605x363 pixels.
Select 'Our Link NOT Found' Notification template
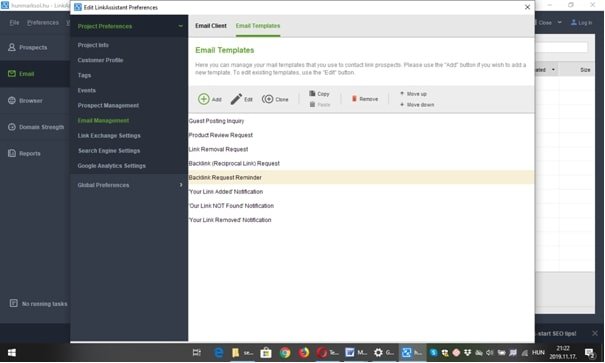pyautogui.click(x=361, y=206)
